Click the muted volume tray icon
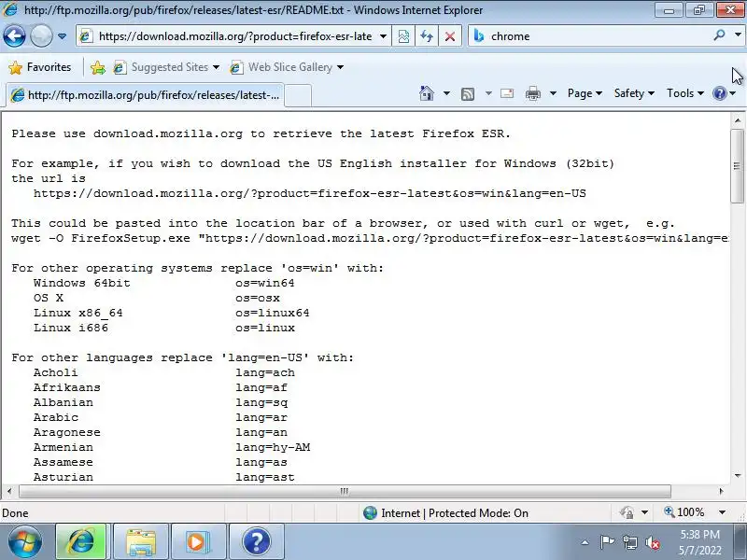 652,542
